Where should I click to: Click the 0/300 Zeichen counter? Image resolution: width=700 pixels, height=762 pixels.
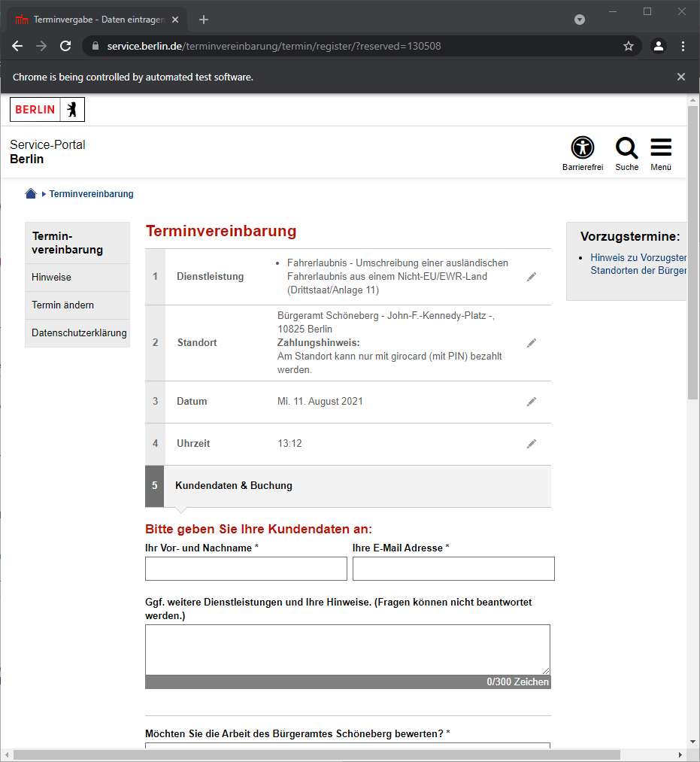[x=518, y=682]
